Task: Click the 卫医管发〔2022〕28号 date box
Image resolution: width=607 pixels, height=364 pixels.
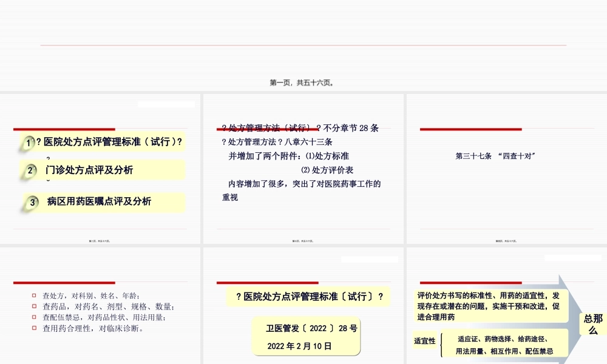Action: [x=307, y=337]
